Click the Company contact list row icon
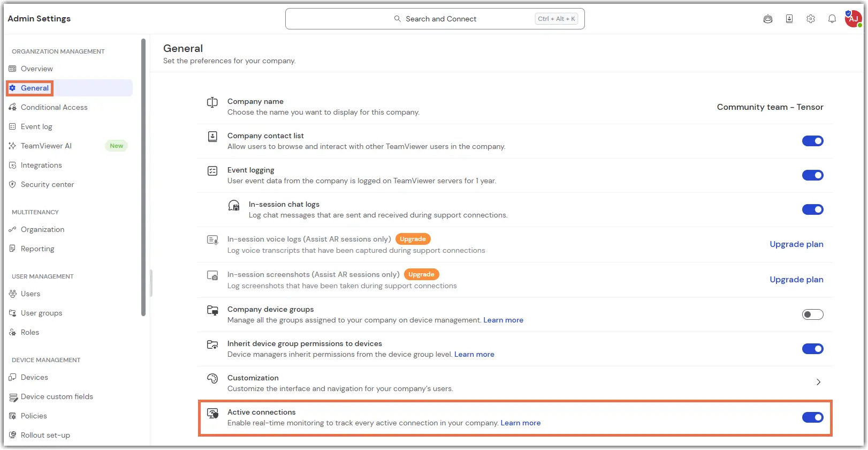 [x=212, y=137]
